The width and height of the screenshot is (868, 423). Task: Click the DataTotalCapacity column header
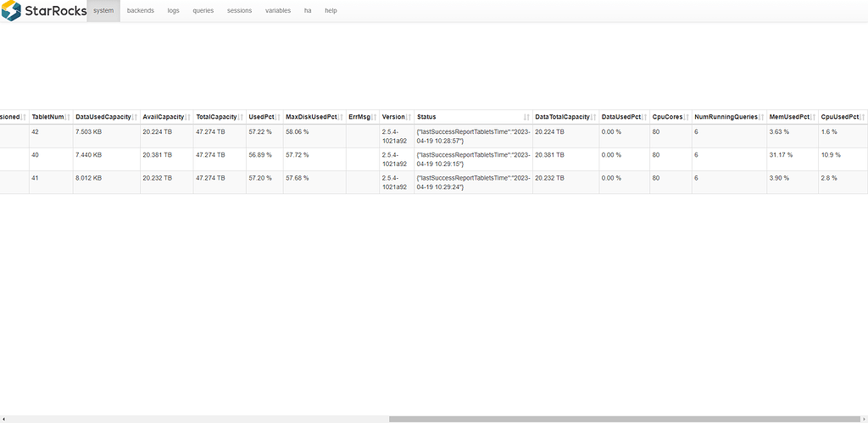coord(562,117)
